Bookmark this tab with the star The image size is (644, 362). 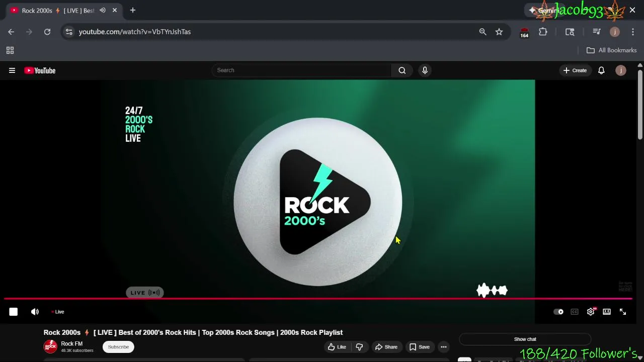point(499,32)
